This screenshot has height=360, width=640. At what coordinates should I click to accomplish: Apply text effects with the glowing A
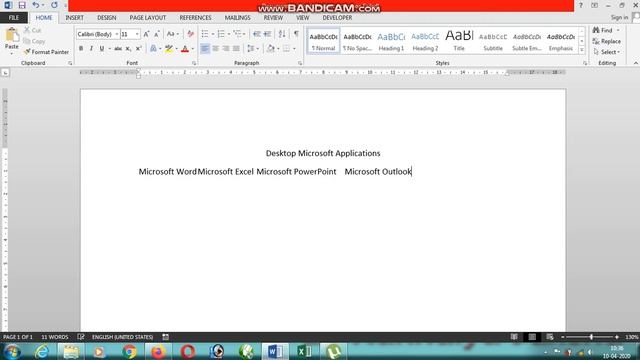[153, 49]
